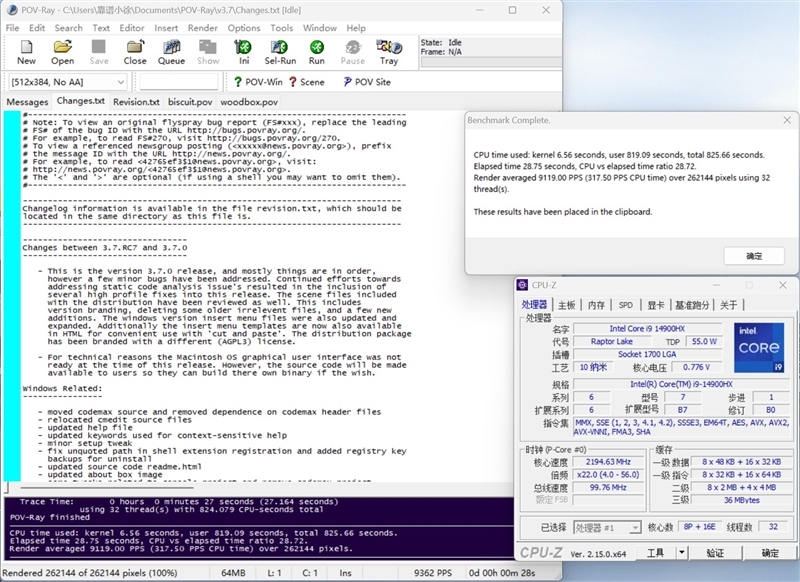This screenshot has height=582, width=800.
Task: Click the 0d 00h 00m 28s status entry
Action: [x=502, y=573]
